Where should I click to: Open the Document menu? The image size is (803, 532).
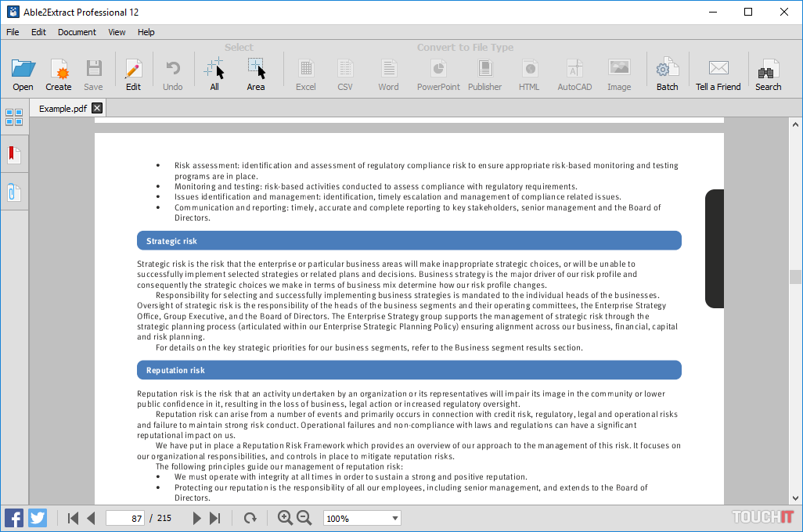[77, 32]
